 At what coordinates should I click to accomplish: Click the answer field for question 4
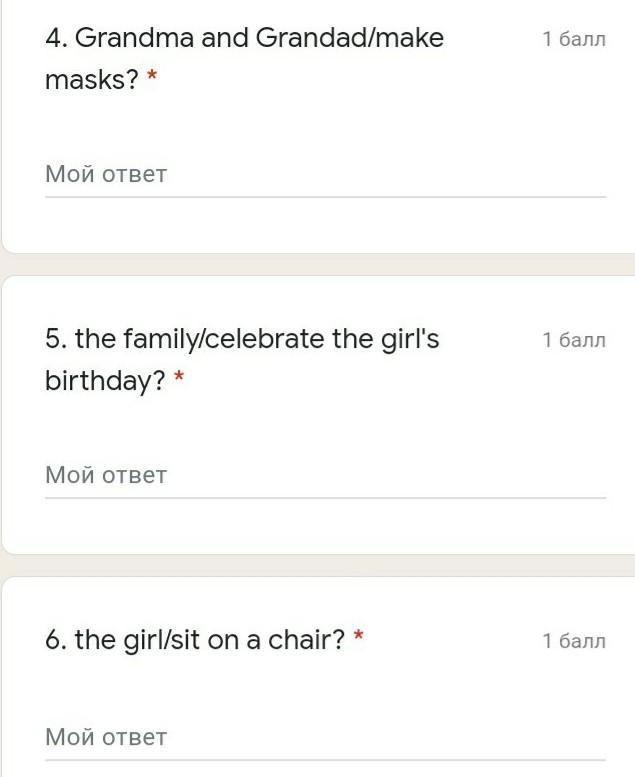pyautogui.click(x=325, y=175)
